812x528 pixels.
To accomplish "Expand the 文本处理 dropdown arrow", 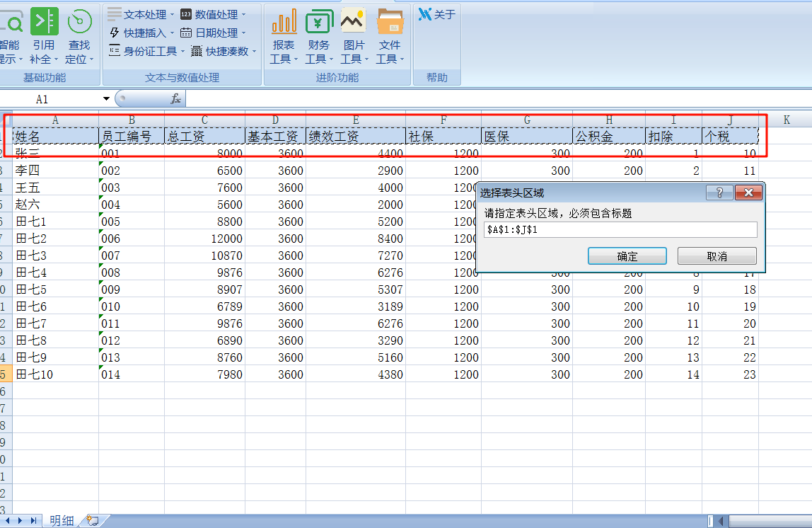I will tap(172, 14).
